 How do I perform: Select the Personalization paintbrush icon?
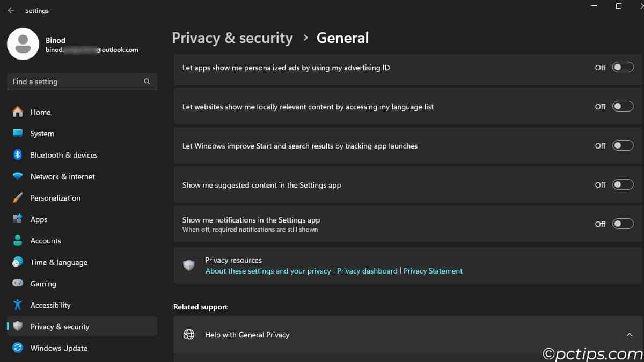[x=18, y=198]
